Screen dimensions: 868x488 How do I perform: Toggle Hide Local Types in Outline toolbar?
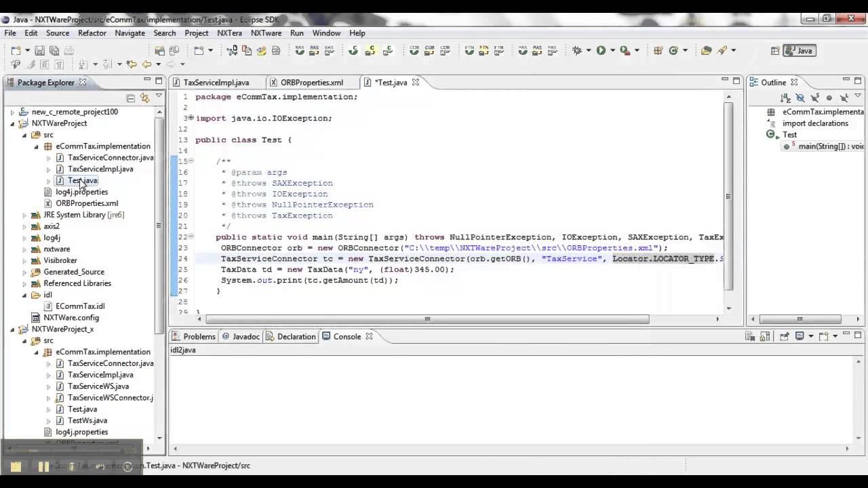(x=844, y=98)
